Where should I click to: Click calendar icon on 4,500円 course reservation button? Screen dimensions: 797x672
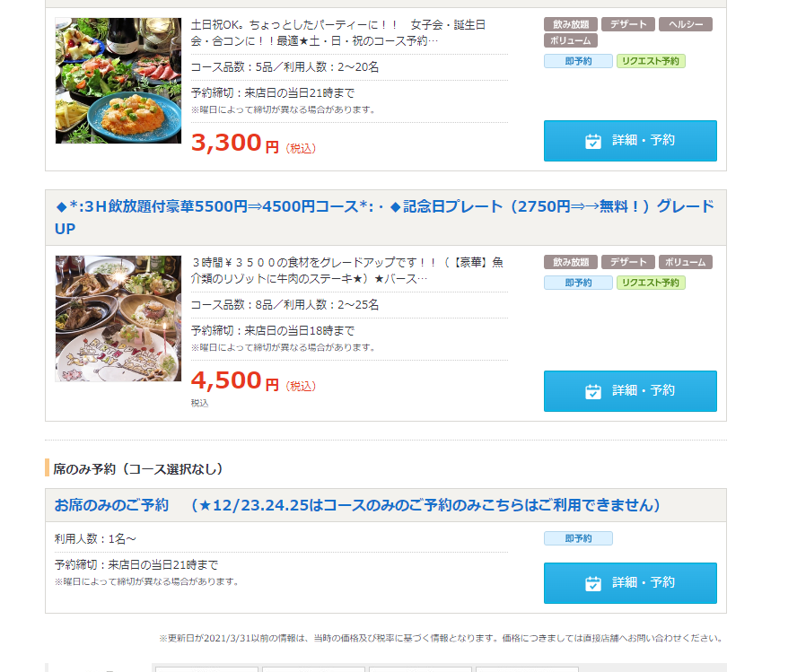point(592,391)
